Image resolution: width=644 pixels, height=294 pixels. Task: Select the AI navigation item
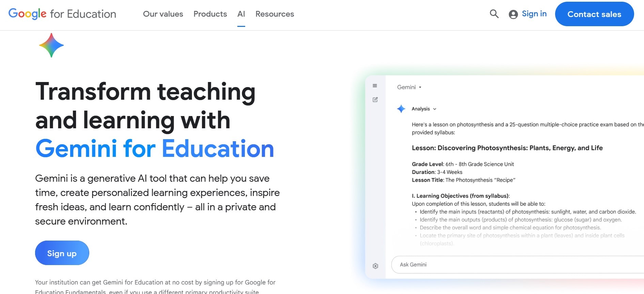tap(241, 14)
